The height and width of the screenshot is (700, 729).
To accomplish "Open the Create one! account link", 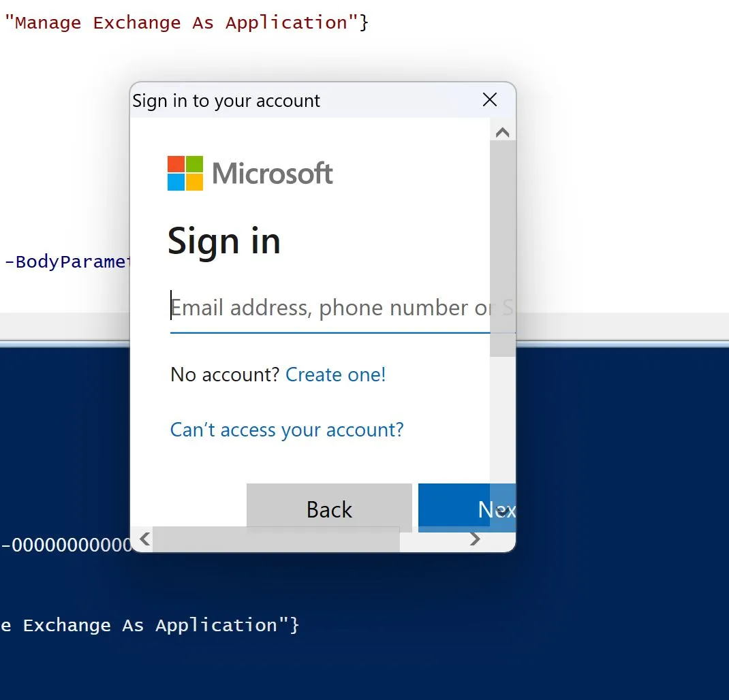I will 335,374.
